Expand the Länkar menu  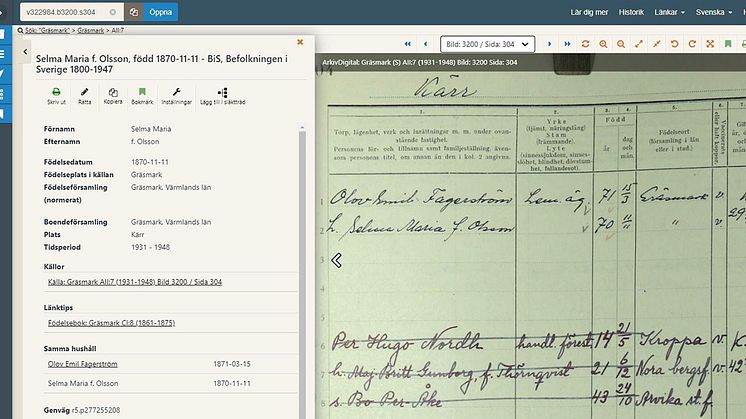tap(669, 12)
